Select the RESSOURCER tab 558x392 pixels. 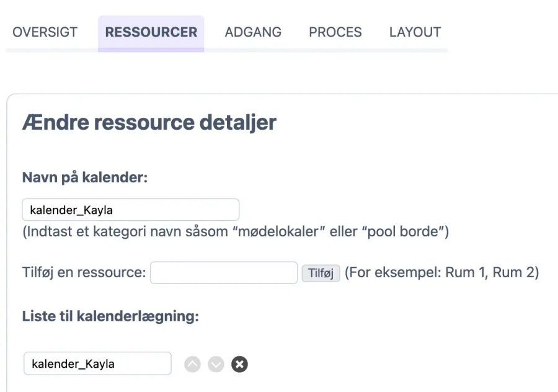coord(151,32)
